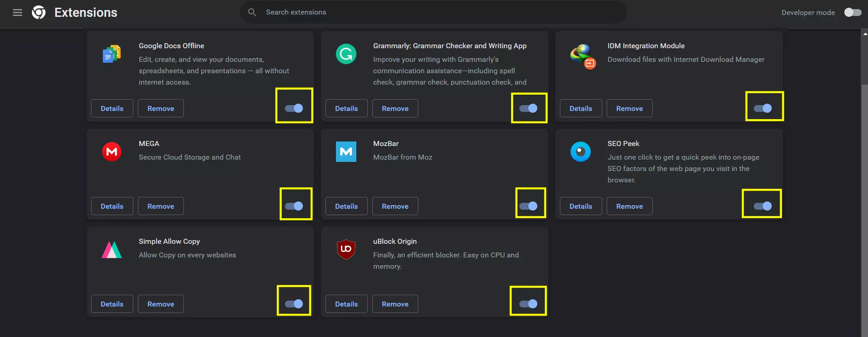Click the MEGA extension icon
The width and height of the screenshot is (868, 337).
pyautogui.click(x=112, y=152)
